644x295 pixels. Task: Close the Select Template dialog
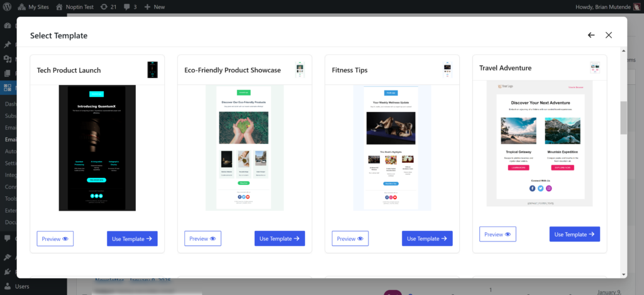point(609,35)
